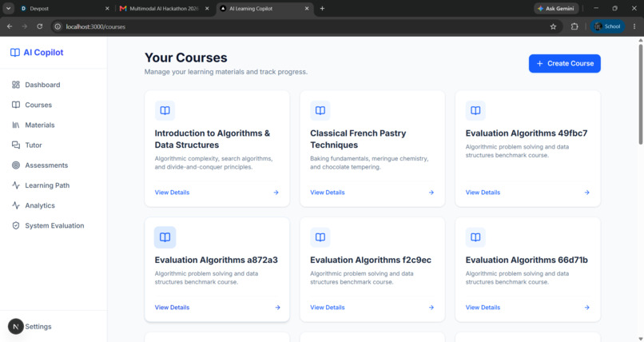Click book icon on Evaluation Algorithms 66d71b card
The width and height of the screenshot is (644, 342).
pyautogui.click(x=475, y=237)
